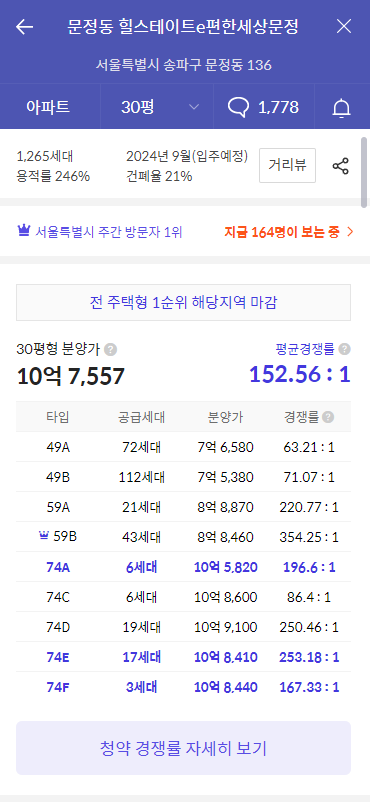Viewport: 370px width, 802px height.
Task: Click the 용적률 246% text
Action: coord(53,176)
